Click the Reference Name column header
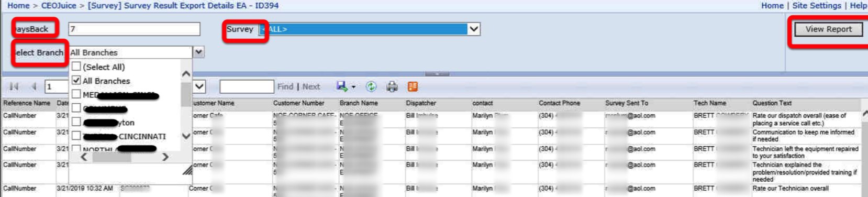 [27, 103]
